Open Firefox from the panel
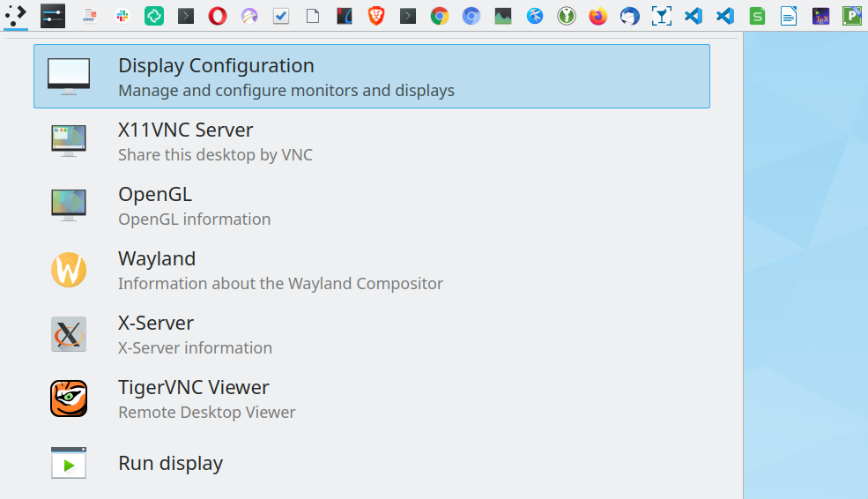Image resolution: width=868 pixels, height=499 pixels. pos(597,16)
